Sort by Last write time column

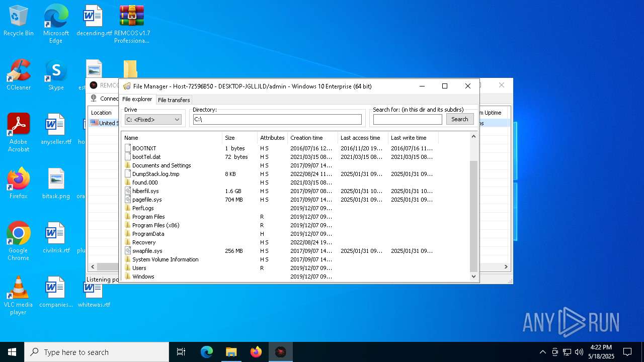coord(413,138)
